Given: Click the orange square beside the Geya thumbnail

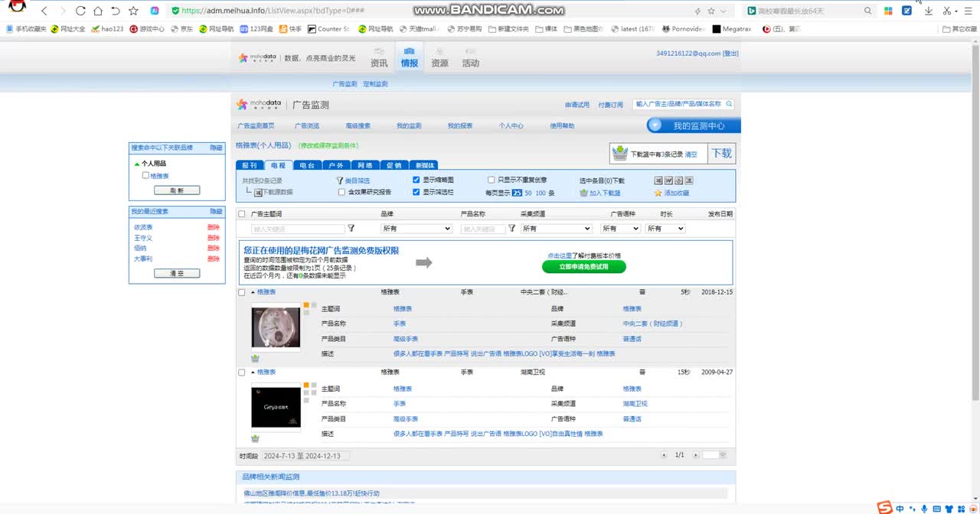Looking at the screenshot, I should (306, 385).
